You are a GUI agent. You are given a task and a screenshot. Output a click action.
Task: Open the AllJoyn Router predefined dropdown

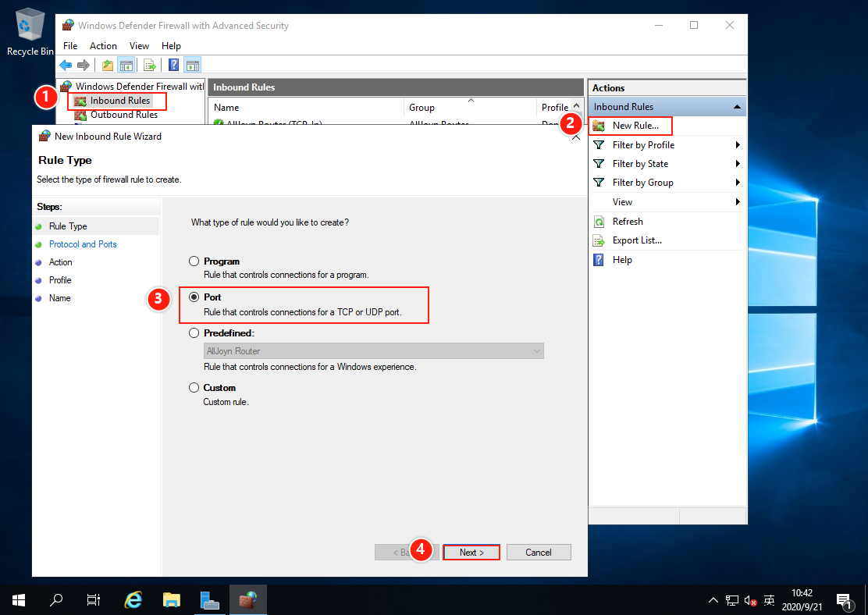(374, 351)
